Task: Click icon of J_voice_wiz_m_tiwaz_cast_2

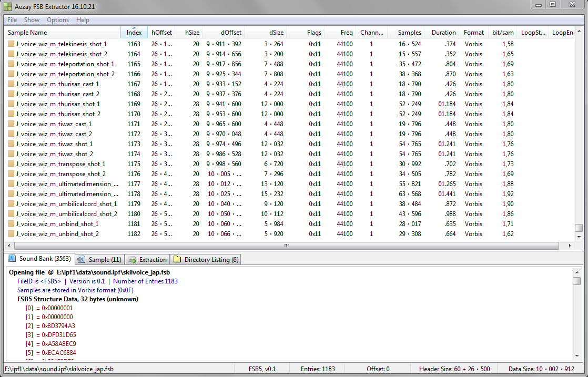Action: click(11, 134)
